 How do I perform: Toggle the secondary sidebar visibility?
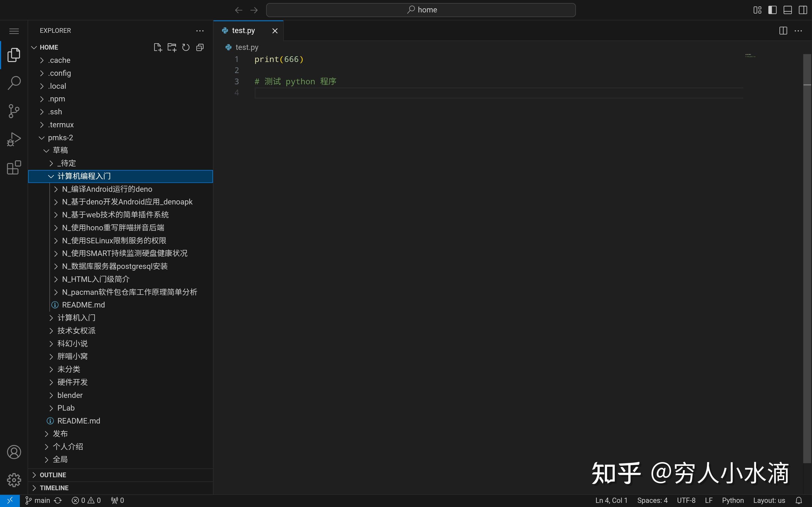point(803,10)
